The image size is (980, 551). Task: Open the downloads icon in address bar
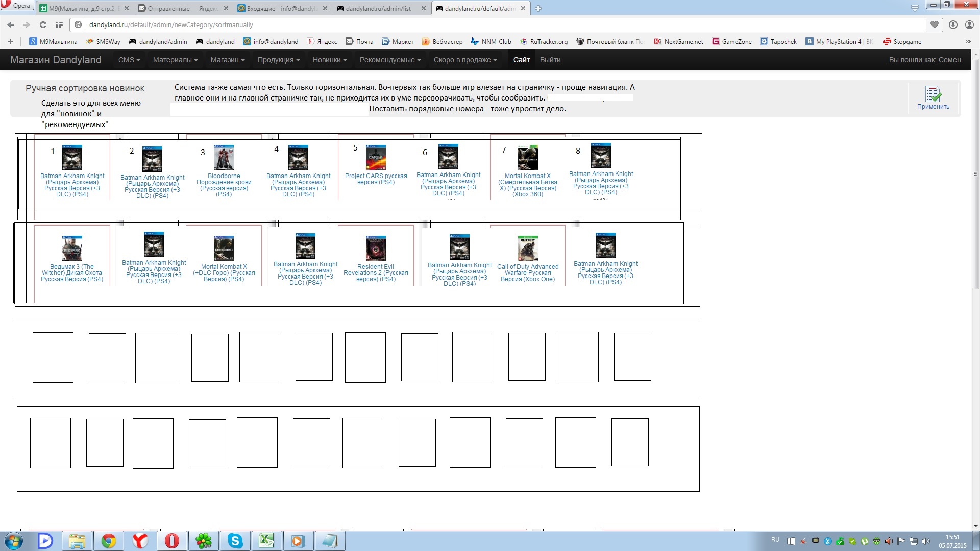[953, 24]
